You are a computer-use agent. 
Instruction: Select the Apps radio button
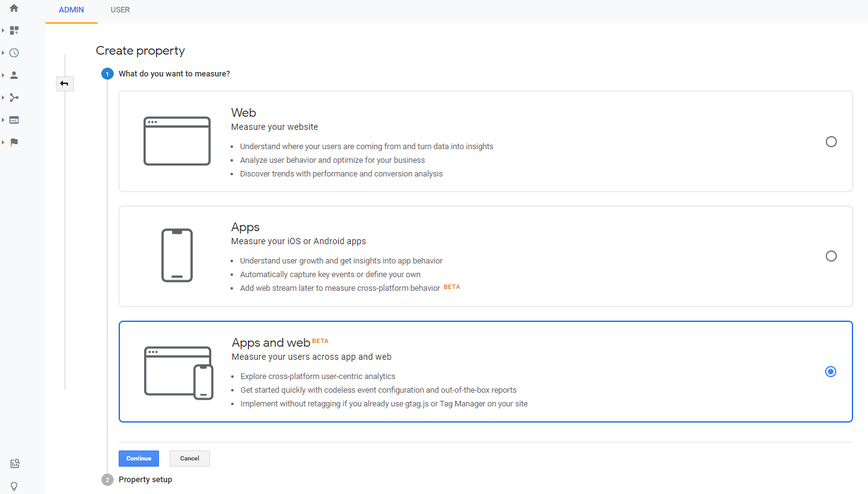(831, 256)
